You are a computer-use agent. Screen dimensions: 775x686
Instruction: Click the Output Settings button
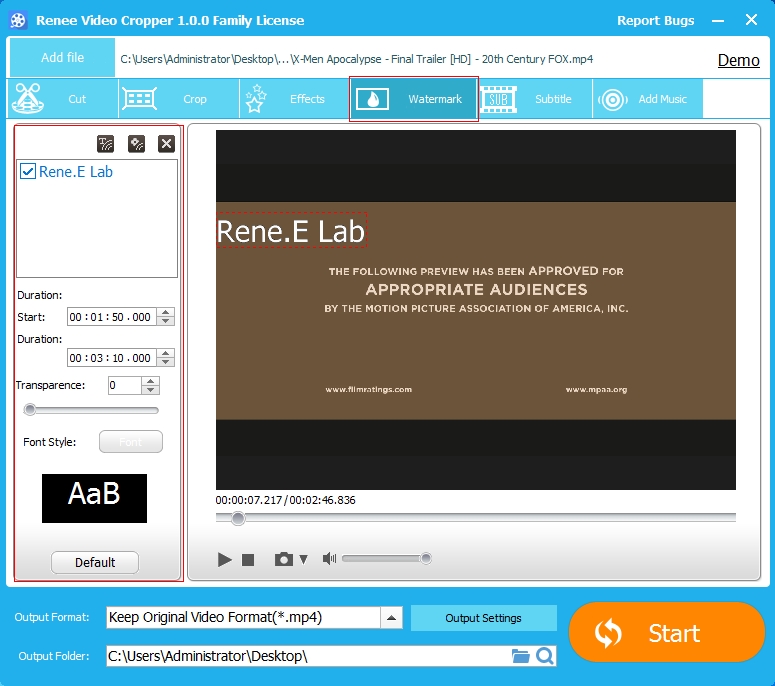(483, 618)
